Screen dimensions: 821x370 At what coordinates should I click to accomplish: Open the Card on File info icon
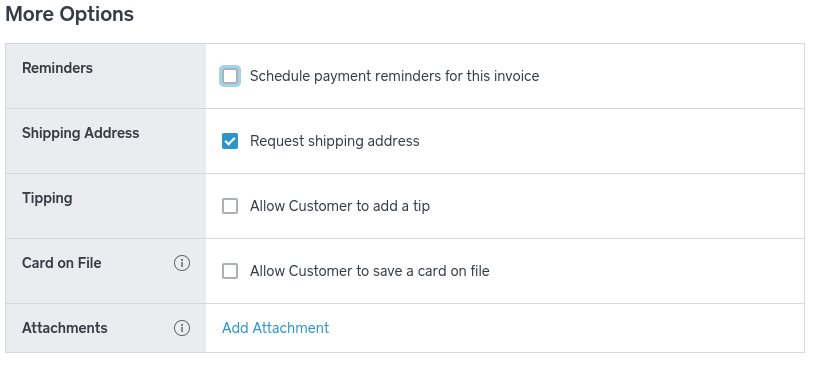click(x=182, y=263)
